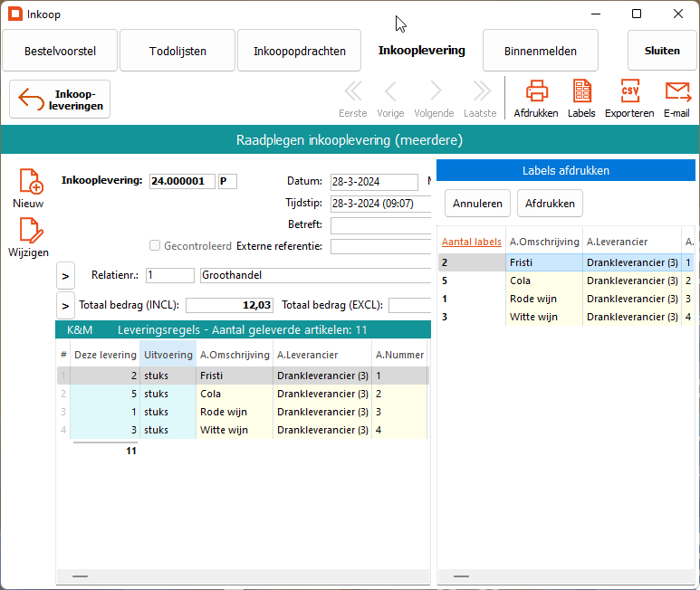Viewport: 700px width, 590px height.
Task: Click the Wijzigen edit icon
Action: [x=31, y=231]
